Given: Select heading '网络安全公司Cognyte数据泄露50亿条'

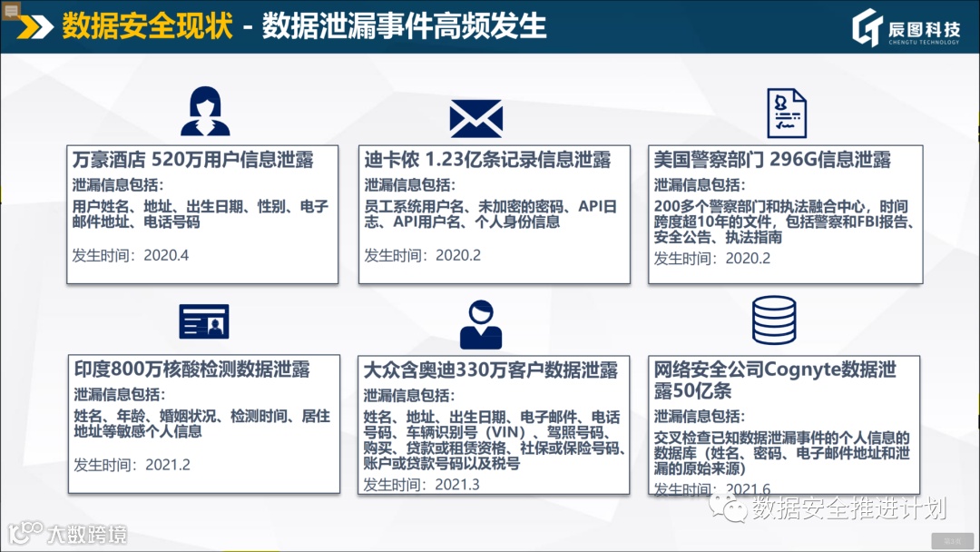Looking at the screenshot, I should tap(775, 380).
